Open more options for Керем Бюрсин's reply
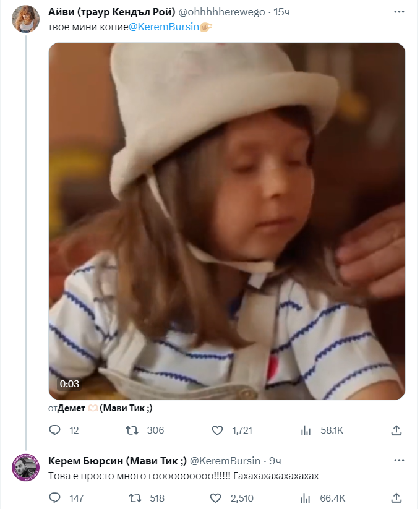The width and height of the screenshot is (420, 509). (396, 461)
